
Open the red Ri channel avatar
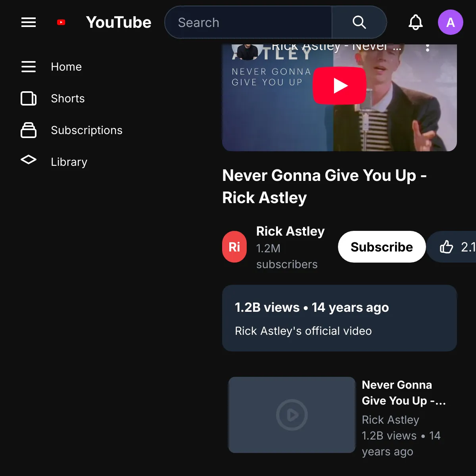click(x=234, y=247)
